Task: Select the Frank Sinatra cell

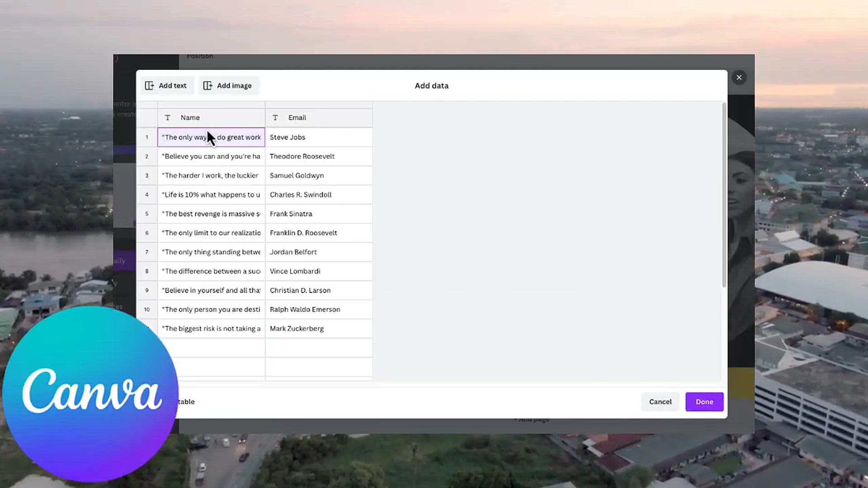Action: 319,214
